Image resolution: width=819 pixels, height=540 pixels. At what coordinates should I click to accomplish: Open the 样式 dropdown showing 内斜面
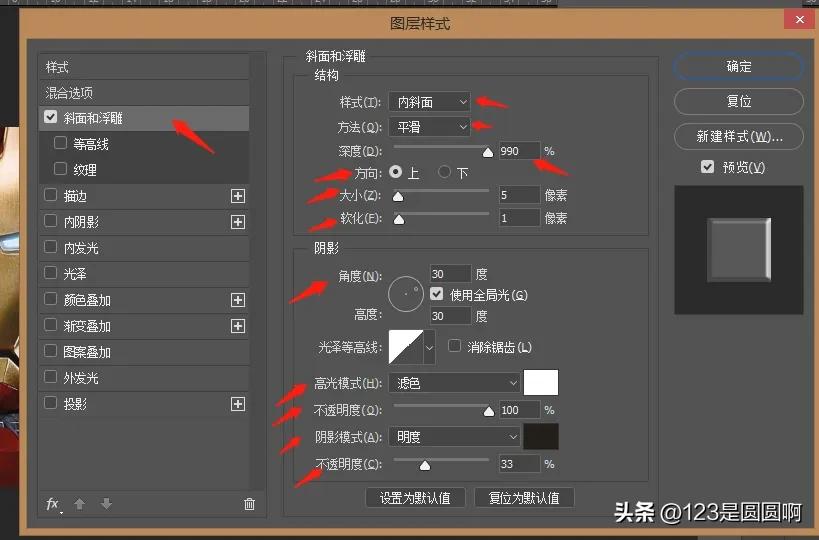point(429,102)
